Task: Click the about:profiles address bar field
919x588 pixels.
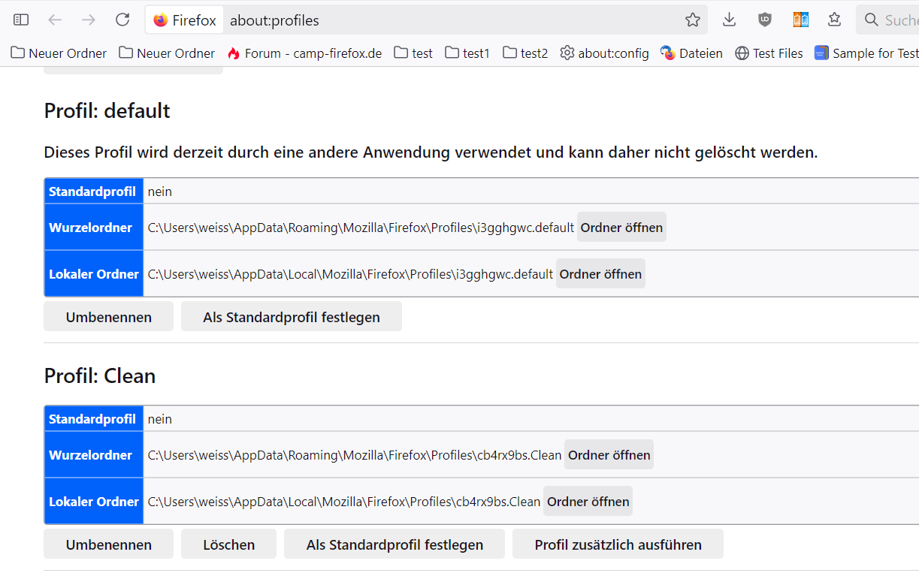Action: (x=451, y=20)
